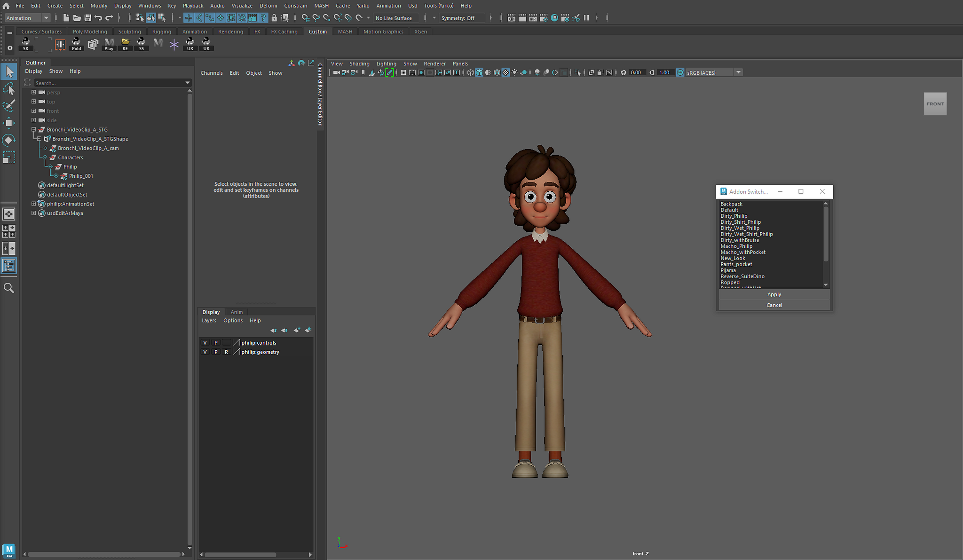Toggle visibility V of philip:controls layer
Screen dimensions: 963x560
tap(205, 343)
